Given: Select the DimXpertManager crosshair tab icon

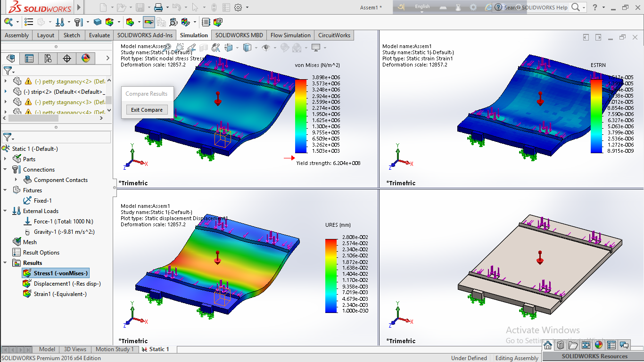Looking at the screenshot, I should pos(67,58).
